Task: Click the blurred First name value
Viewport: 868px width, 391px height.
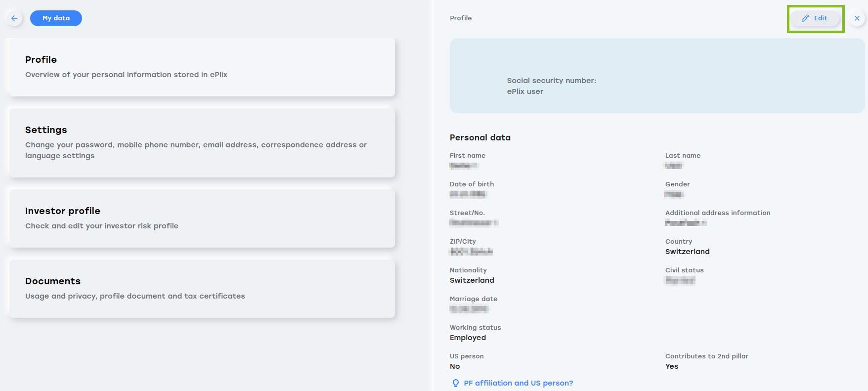Action: point(464,166)
